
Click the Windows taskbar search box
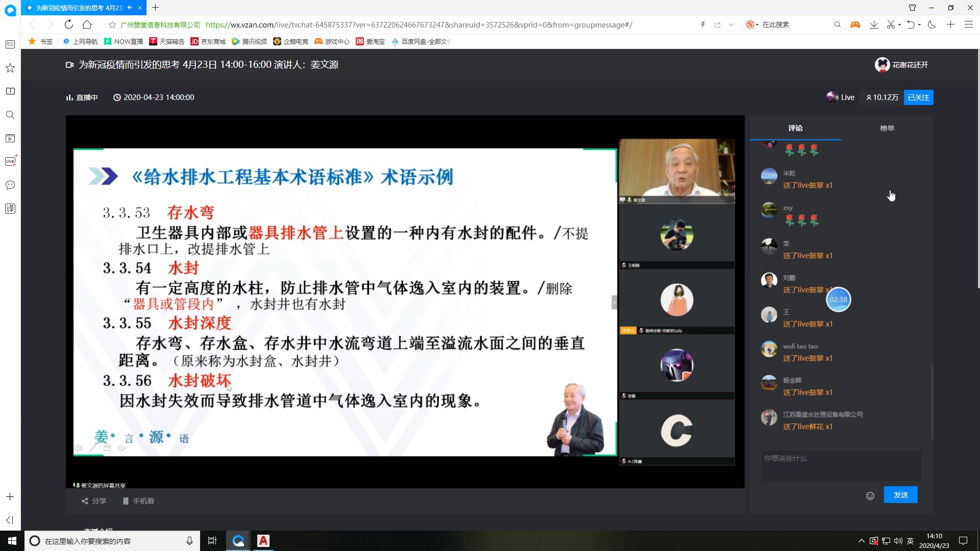(112, 541)
